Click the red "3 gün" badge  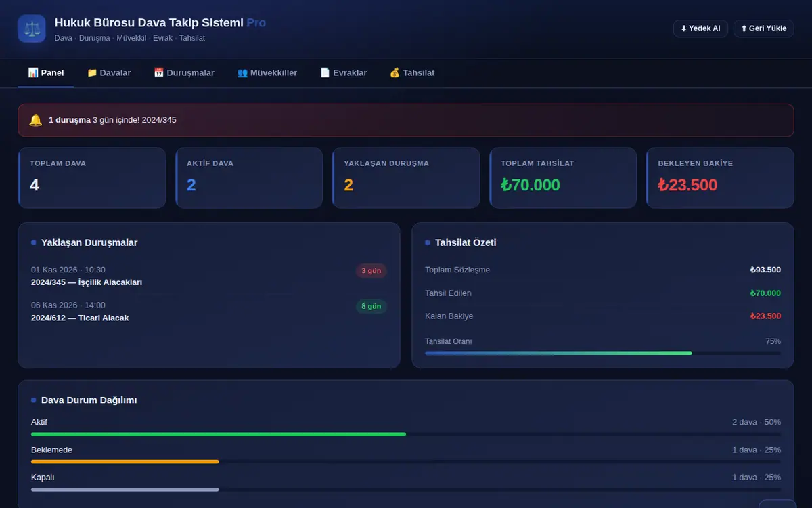(371, 271)
